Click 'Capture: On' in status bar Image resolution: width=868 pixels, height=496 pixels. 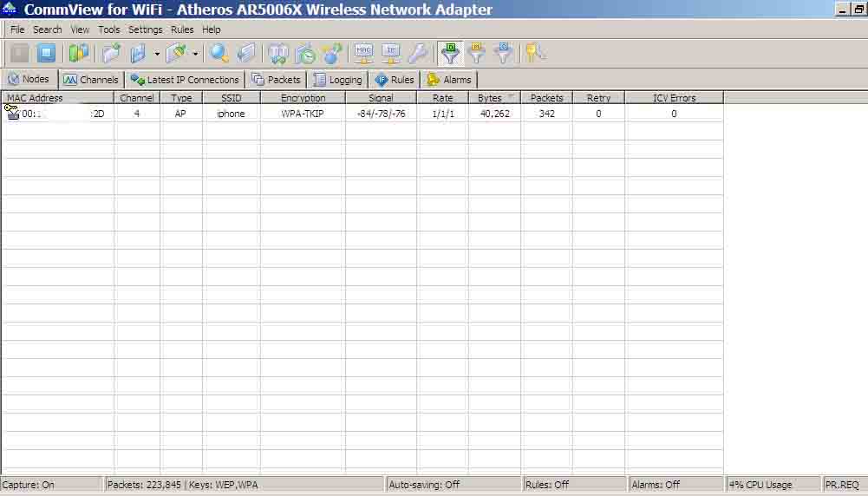click(29, 485)
